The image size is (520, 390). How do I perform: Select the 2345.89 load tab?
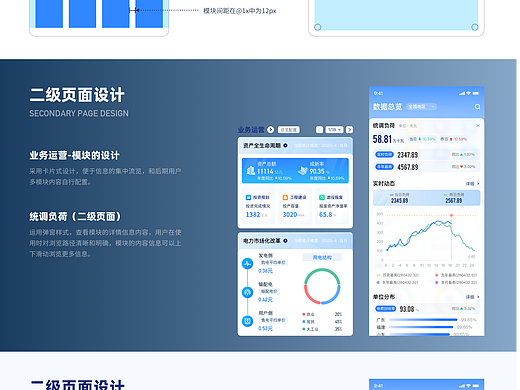(x=400, y=198)
